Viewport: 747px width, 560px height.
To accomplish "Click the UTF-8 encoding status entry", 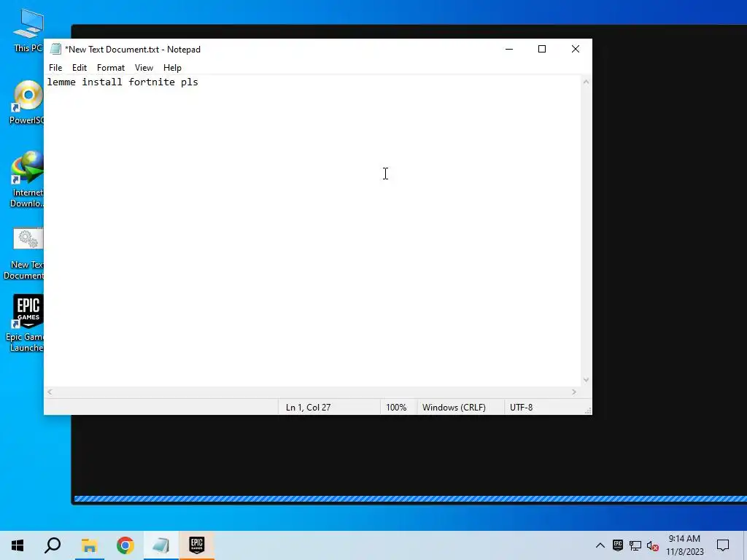I will (521, 407).
